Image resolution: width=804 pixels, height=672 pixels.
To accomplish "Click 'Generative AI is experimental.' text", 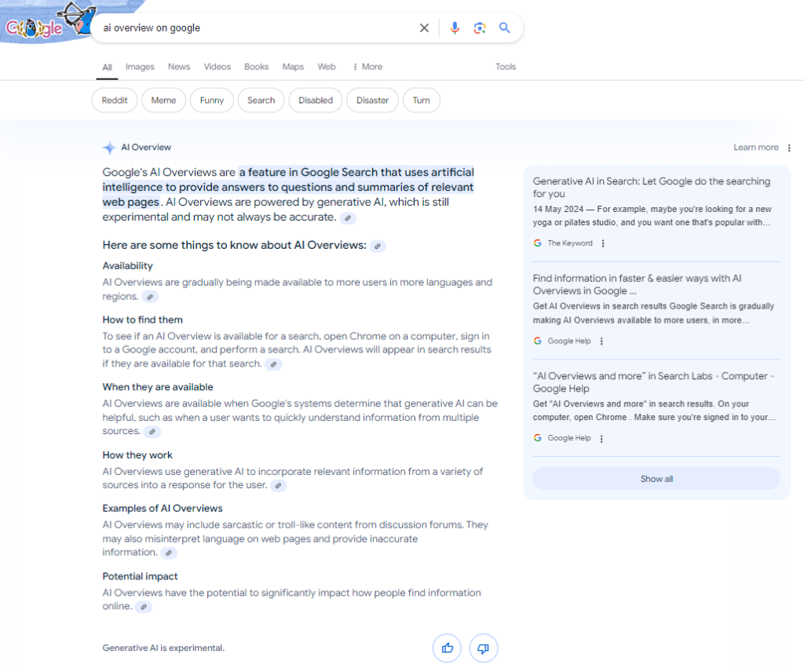I will tap(163, 648).
